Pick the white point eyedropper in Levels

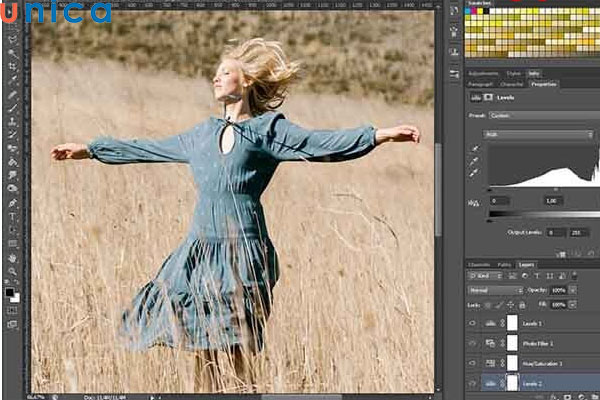(475, 173)
